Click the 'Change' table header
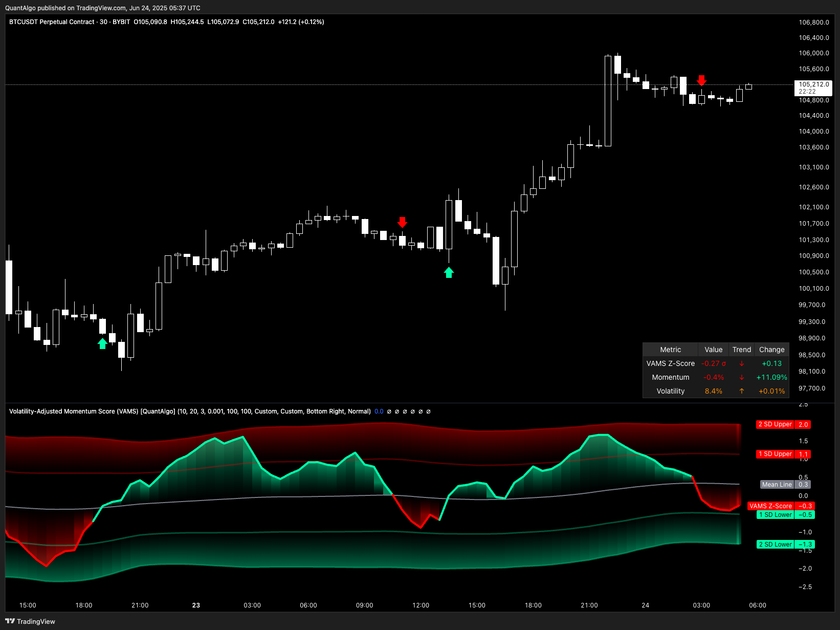This screenshot has height=630, width=840. pos(771,350)
